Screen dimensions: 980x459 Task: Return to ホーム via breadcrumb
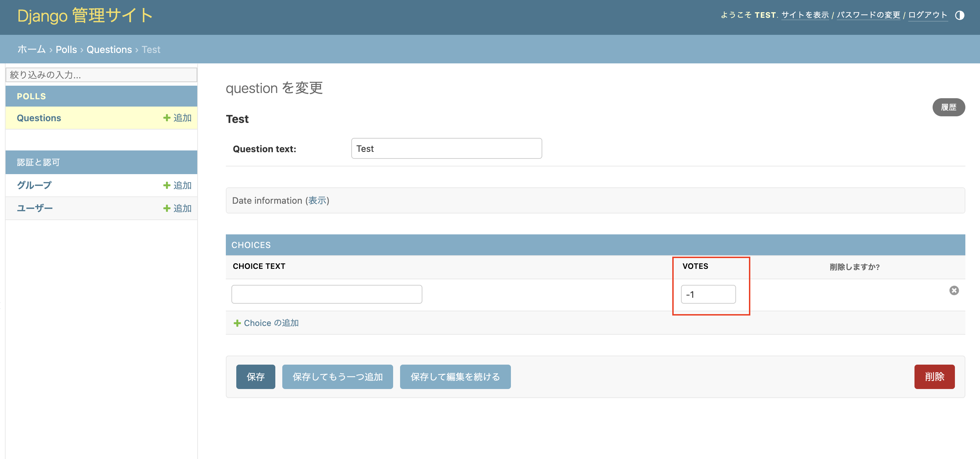point(32,49)
